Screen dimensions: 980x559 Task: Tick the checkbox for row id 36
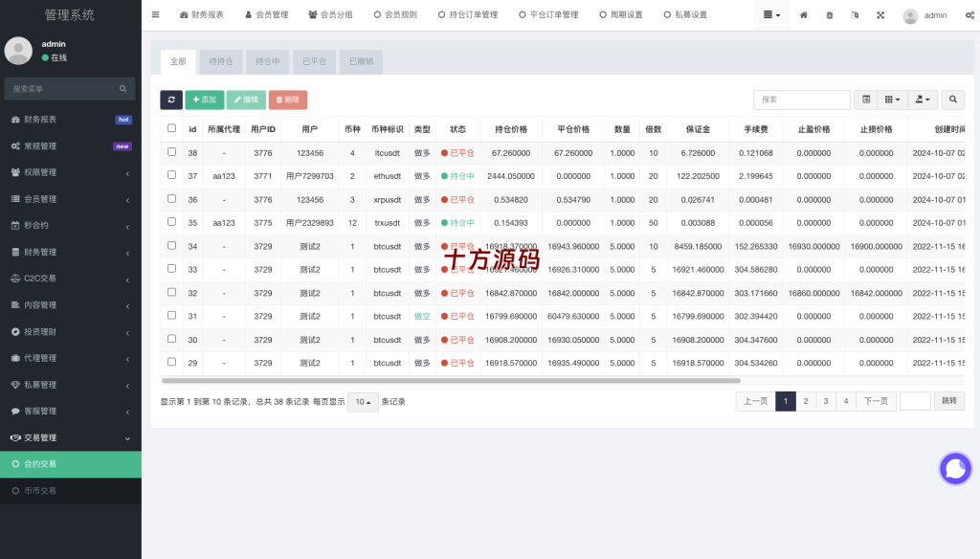point(172,199)
